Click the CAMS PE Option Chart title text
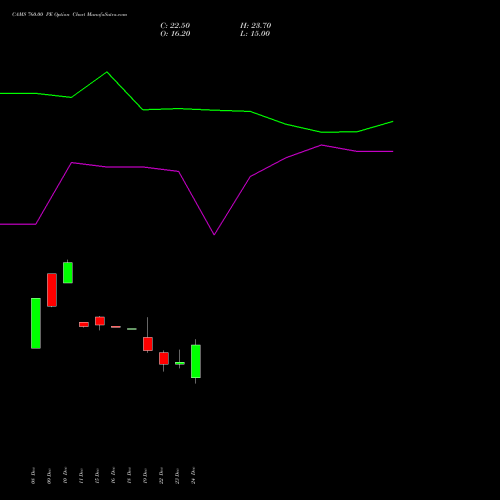500x500 pixels. (69, 15)
